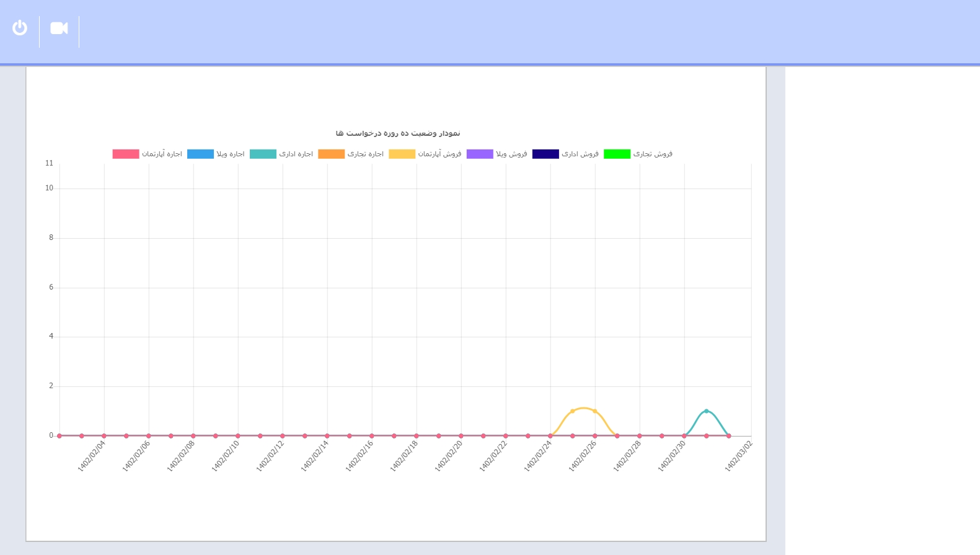Click the first pink data point at zero

[x=60, y=436]
